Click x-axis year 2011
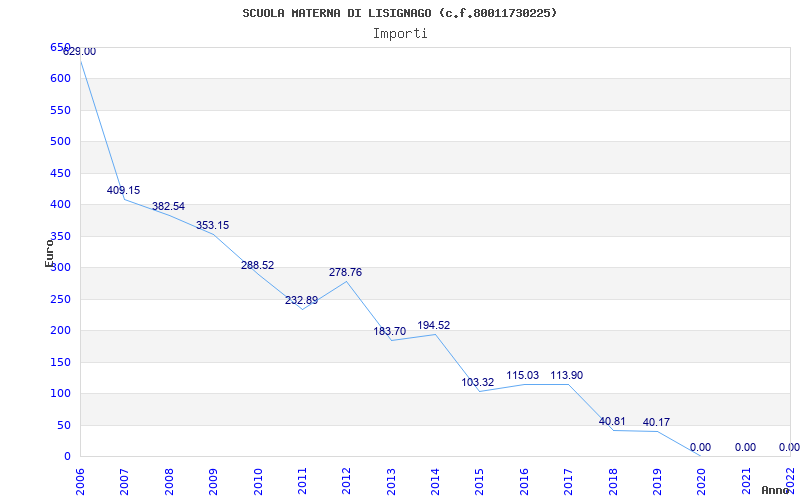Screen dimensions: 800x500 pos(302,482)
